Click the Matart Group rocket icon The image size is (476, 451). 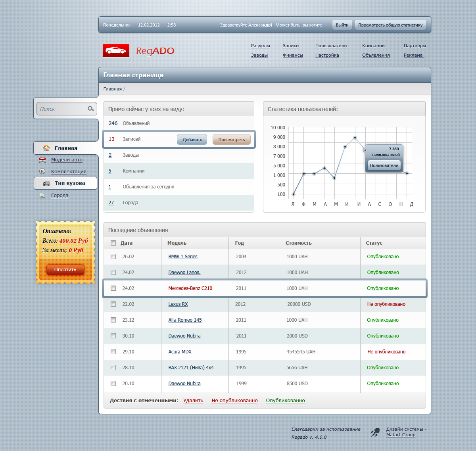coord(375,432)
